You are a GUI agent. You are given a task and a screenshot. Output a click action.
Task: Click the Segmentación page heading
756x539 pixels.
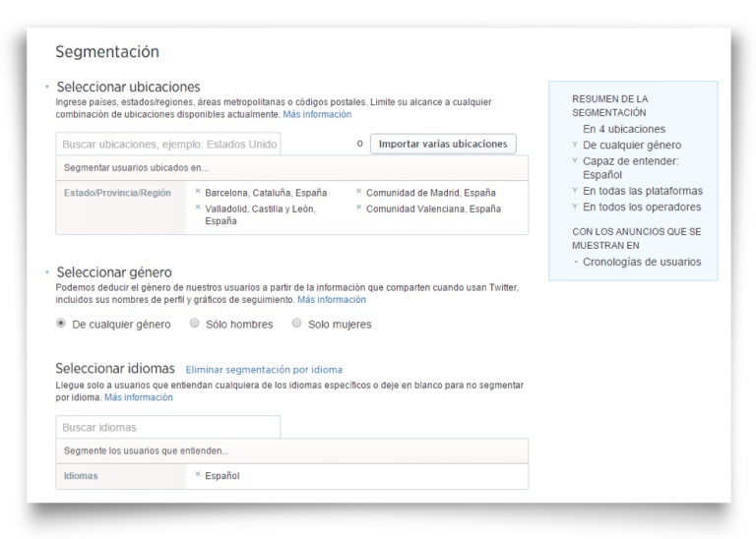coord(107,51)
